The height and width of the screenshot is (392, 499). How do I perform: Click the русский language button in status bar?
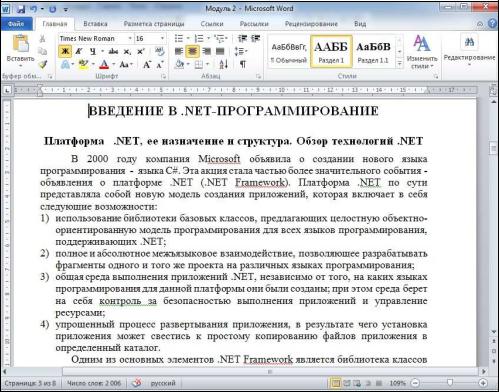point(163,383)
